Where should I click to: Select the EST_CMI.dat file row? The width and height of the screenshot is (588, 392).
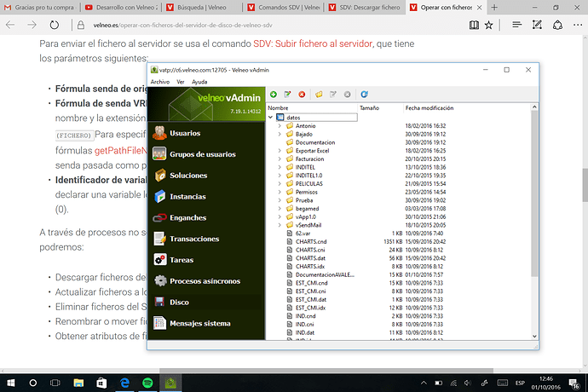tap(311, 299)
